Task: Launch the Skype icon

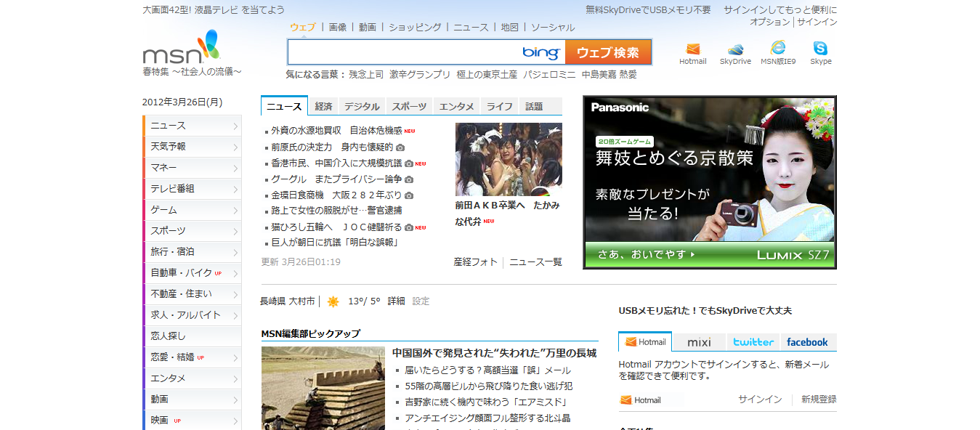Action: [820, 49]
